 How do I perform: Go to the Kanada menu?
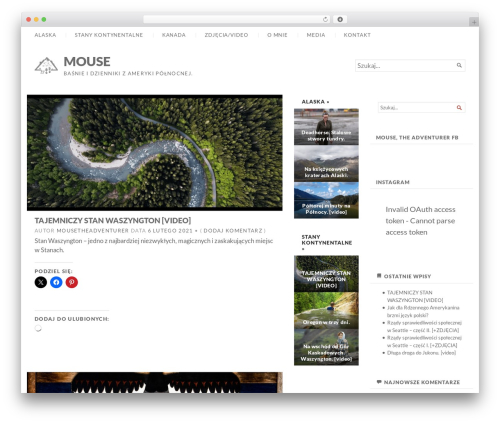pos(174,35)
